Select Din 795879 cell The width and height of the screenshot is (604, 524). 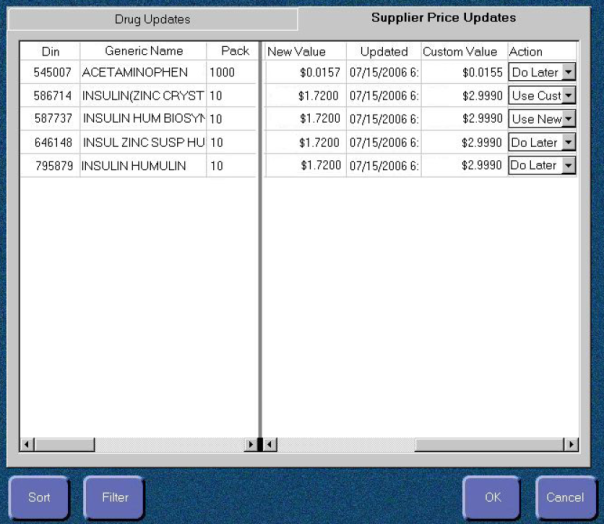pos(50,166)
